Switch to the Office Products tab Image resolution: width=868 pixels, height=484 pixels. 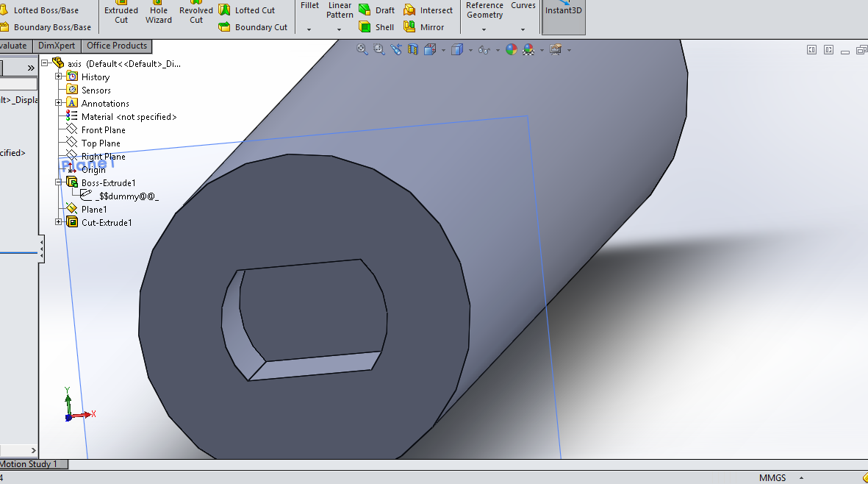point(117,46)
